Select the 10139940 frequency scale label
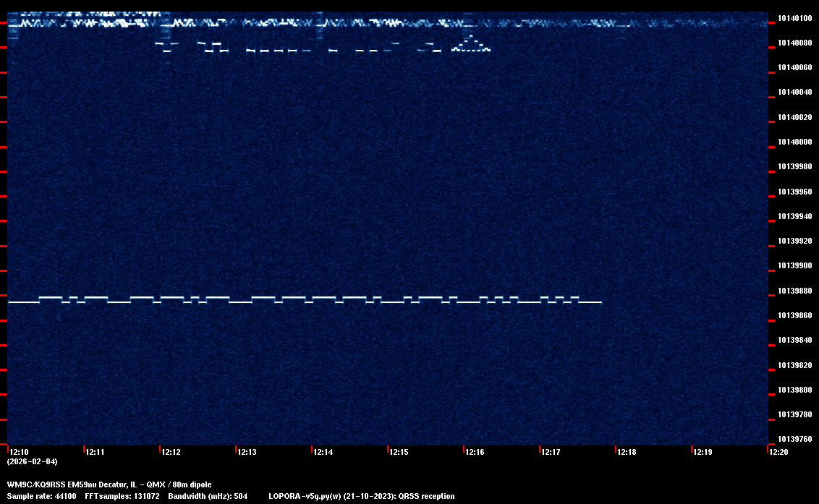The width and height of the screenshot is (819, 504). pyautogui.click(x=794, y=216)
